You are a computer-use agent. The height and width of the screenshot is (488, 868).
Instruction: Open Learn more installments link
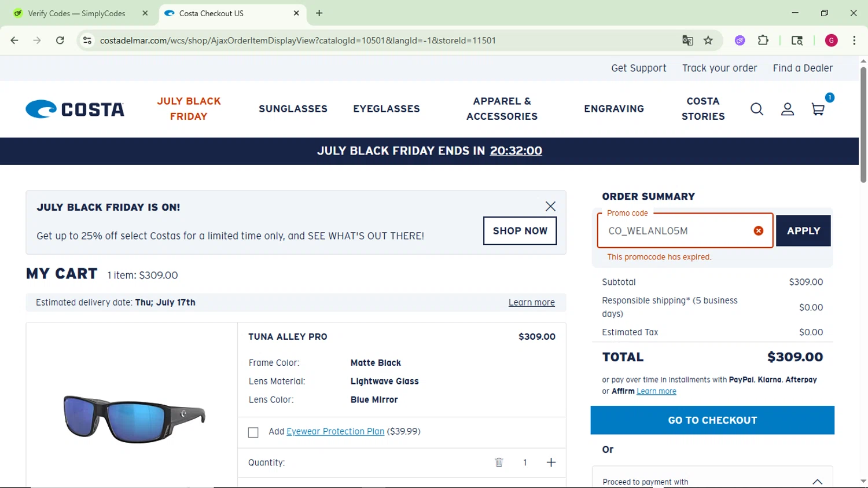click(x=656, y=391)
